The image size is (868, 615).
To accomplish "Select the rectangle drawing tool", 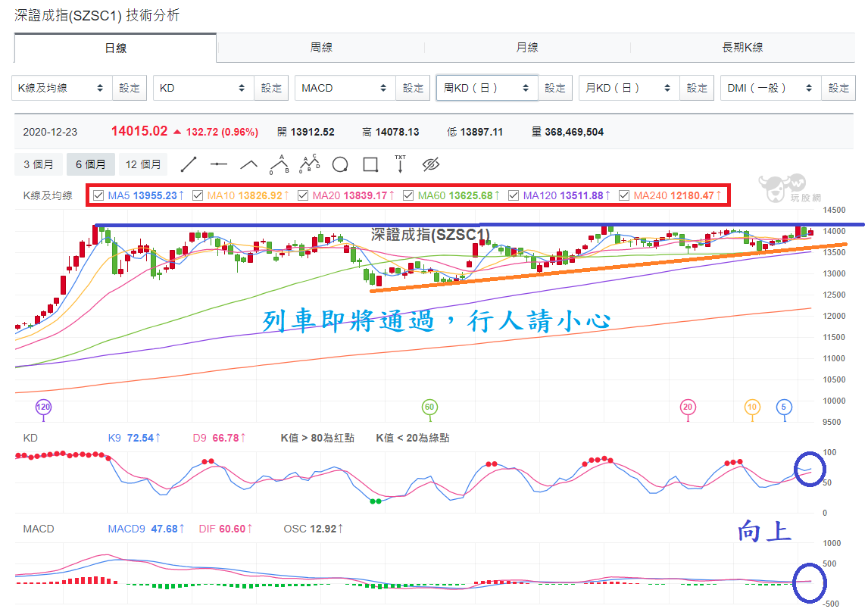I will coord(370,164).
